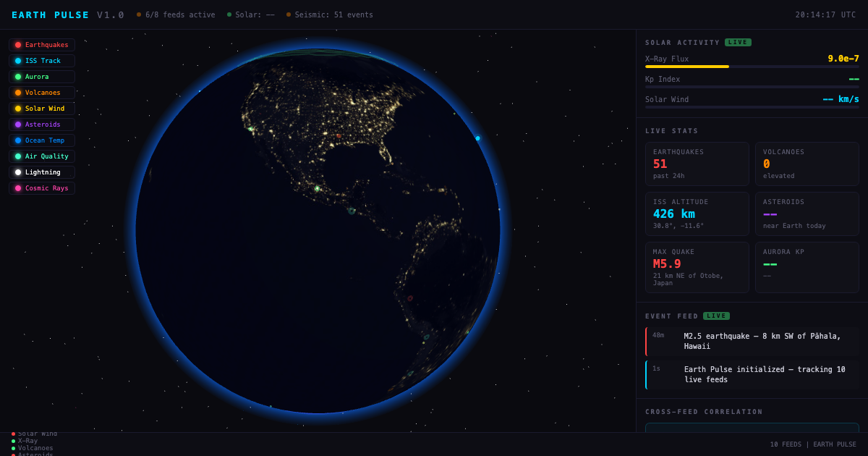Click the LIVE badge beside Event Feed
Viewport: 868px width, 456px height.
(x=716, y=316)
